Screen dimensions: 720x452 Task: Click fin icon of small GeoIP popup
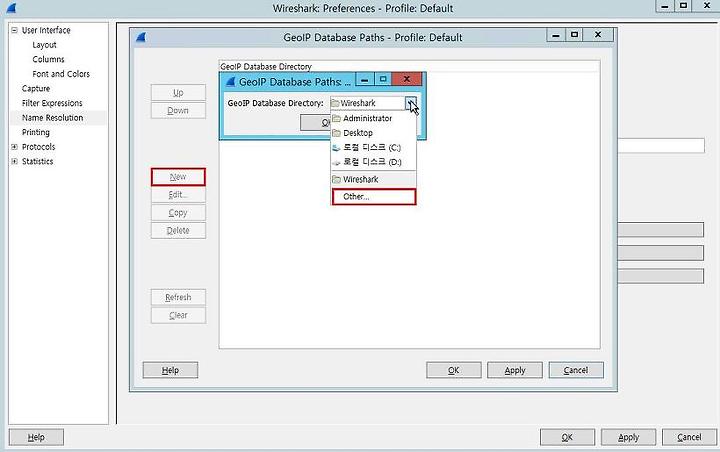point(231,82)
